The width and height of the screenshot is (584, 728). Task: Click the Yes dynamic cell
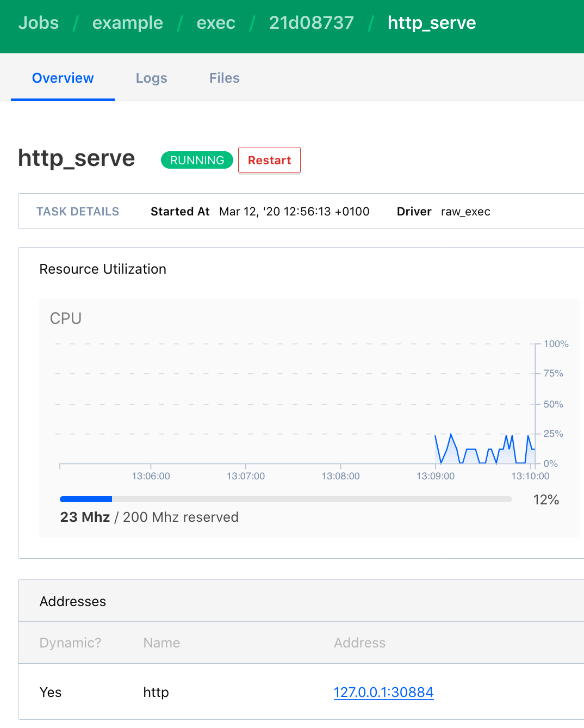coord(51,692)
